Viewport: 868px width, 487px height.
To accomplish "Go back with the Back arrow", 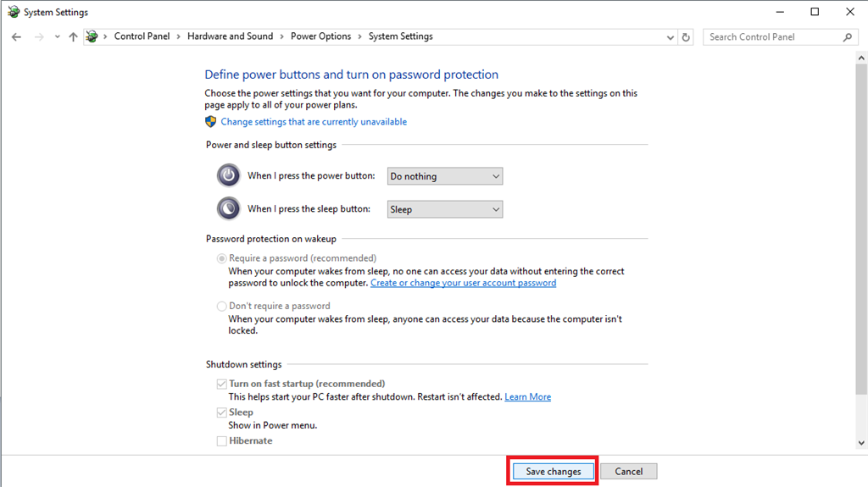I will (17, 37).
